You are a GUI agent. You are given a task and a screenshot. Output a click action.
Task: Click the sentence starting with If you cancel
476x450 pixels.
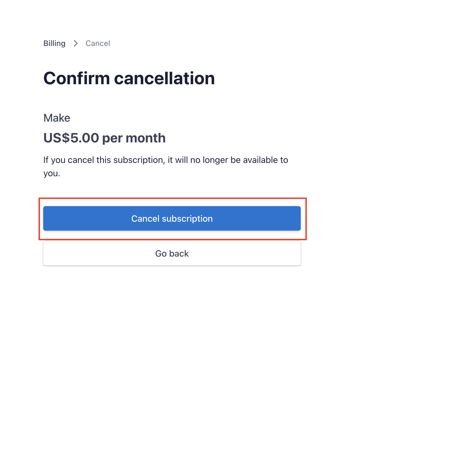click(x=166, y=160)
